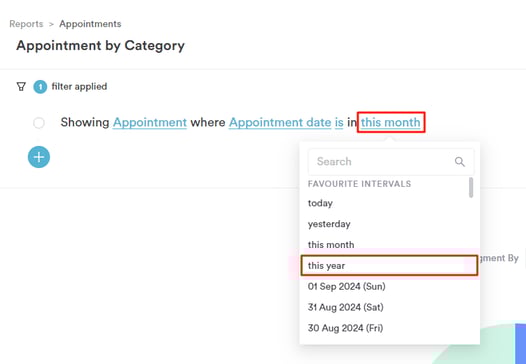This screenshot has height=364, width=526.
Task: Open the 'is' operator dropdown
Action: click(339, 122)
